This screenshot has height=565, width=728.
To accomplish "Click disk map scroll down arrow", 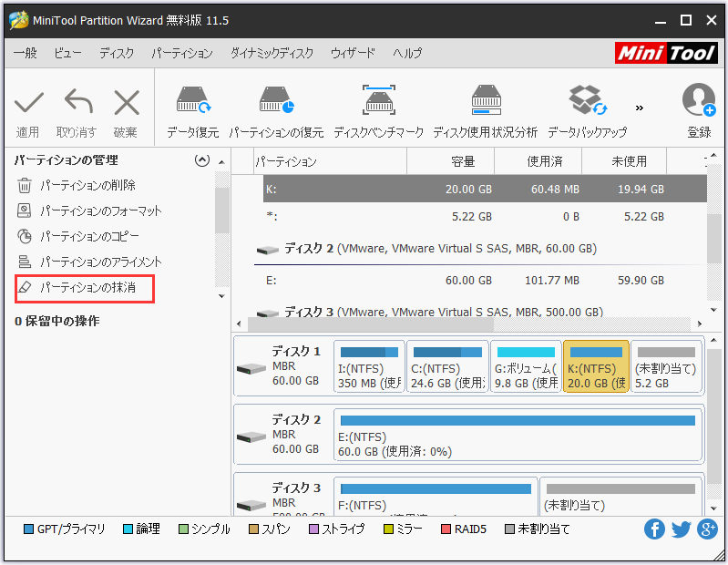I will pyautogui.click(x=713, y=508).
